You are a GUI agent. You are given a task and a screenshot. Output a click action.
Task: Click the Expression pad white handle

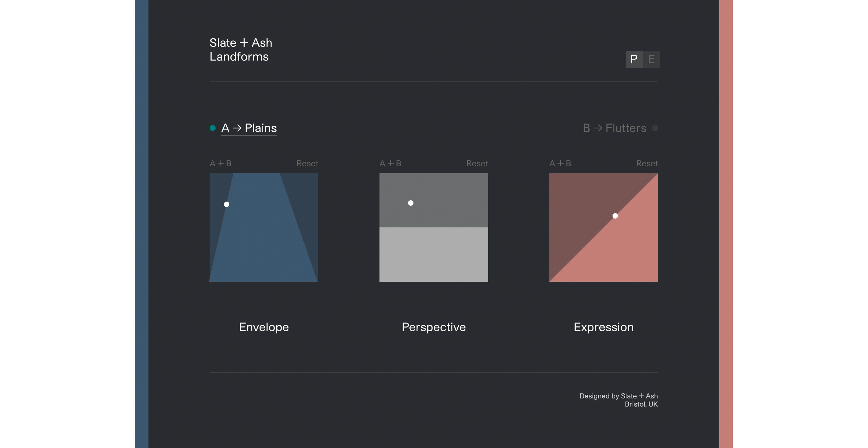[615, 216]
